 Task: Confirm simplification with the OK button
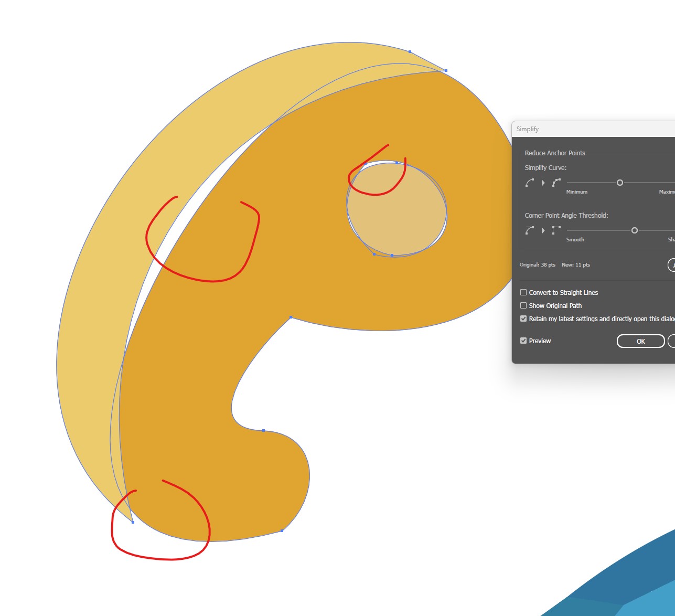(640, 341)
